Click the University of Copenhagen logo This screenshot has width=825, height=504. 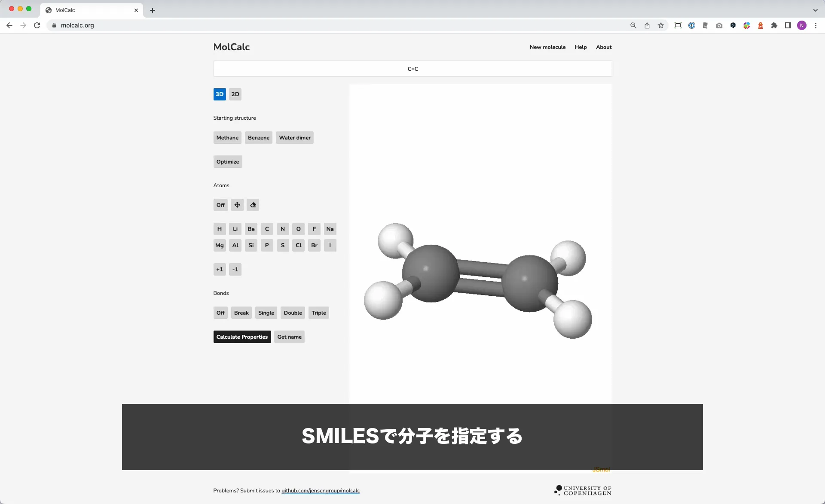click(x=583, y=490)
